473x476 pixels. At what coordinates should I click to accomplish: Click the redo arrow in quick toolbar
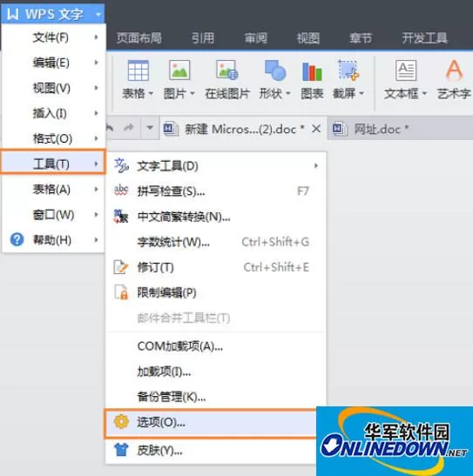click(x=129, y=128)
